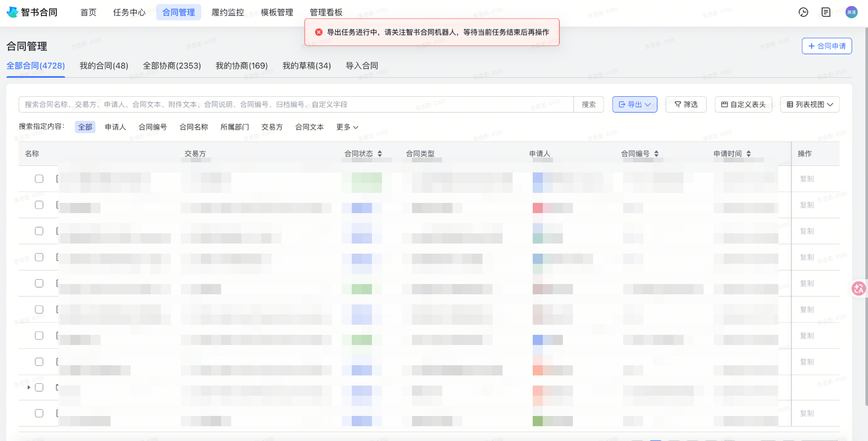Open the 筛选 filter button
This screenshot has width=868, height=441.
[x=686, y=104]
